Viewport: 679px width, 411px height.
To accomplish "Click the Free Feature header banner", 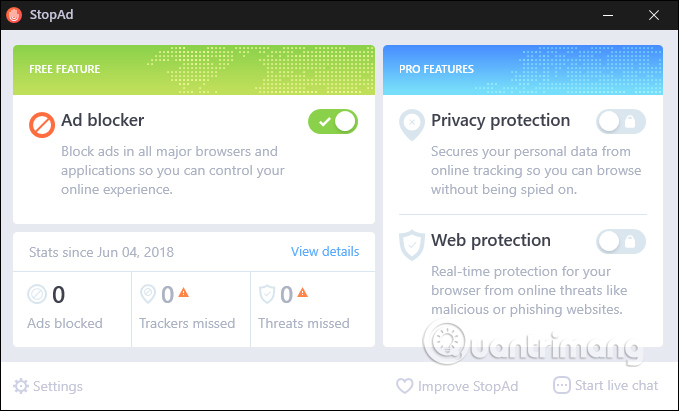I will pyautogui.click(x=194, y=69).
